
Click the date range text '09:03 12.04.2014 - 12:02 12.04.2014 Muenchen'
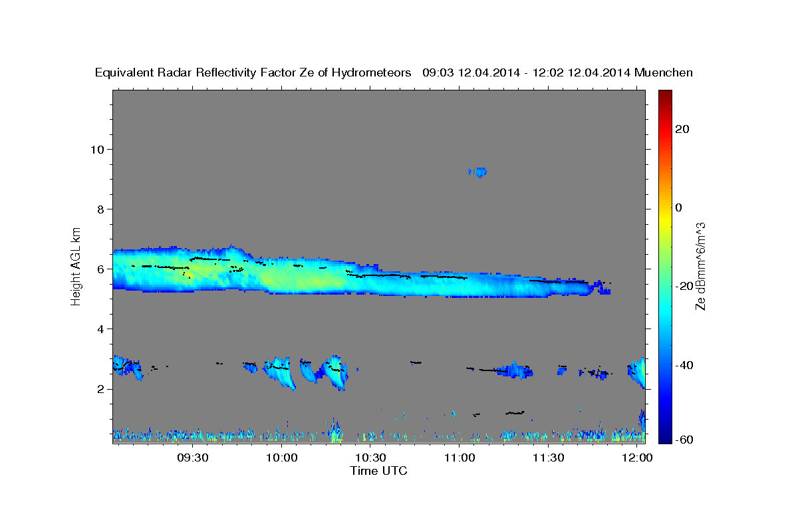[x=558, y=73]
